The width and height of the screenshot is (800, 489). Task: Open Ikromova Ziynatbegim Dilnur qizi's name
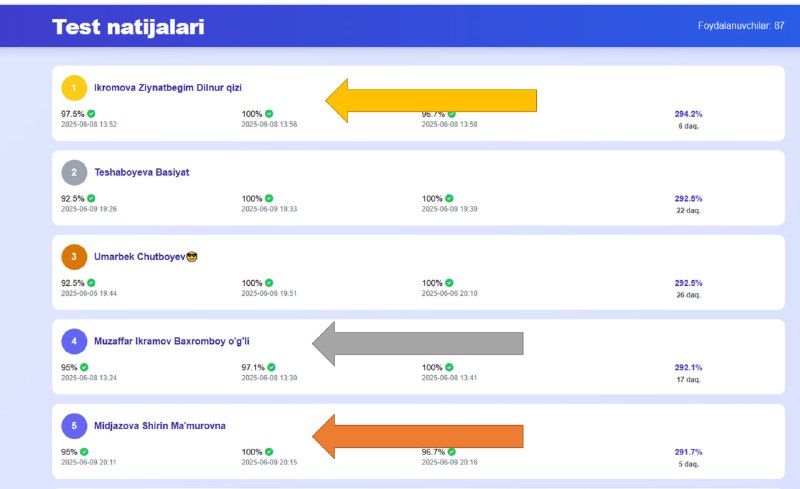(168, 88)
